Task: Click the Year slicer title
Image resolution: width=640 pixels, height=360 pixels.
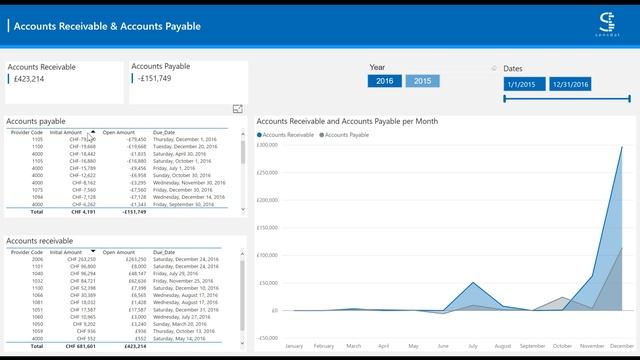Action: tap(377, 67)
